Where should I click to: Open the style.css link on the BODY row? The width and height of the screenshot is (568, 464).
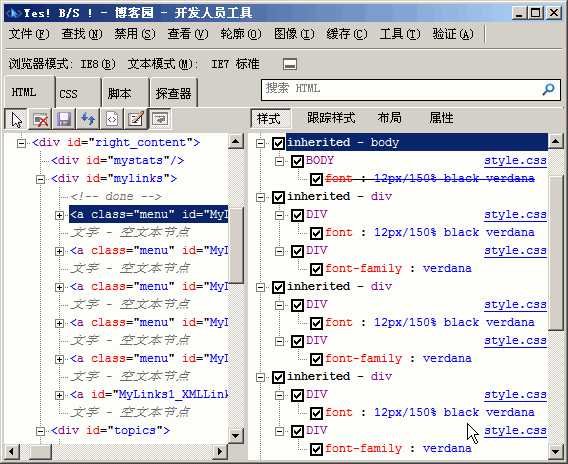pyautogui.click(x=515, y=161)
